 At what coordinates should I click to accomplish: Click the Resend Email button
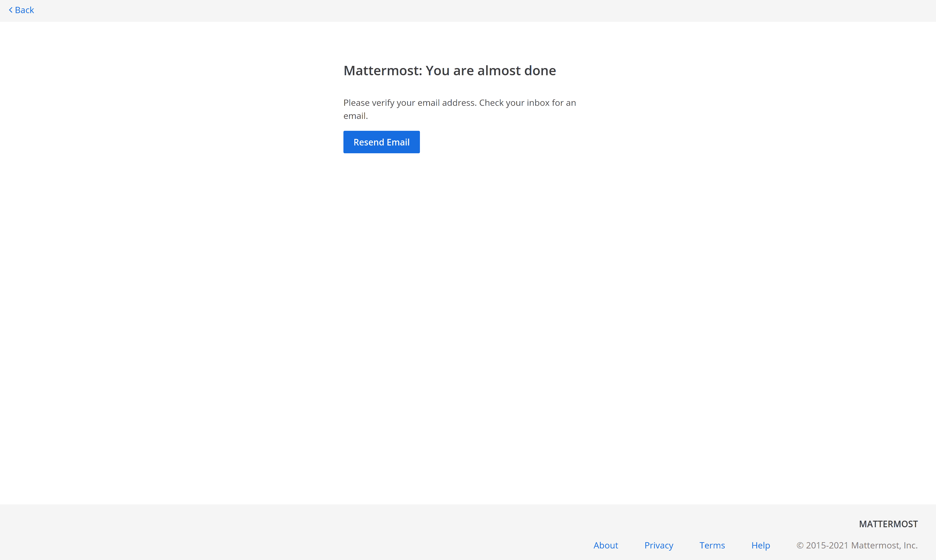pos(381,142)
